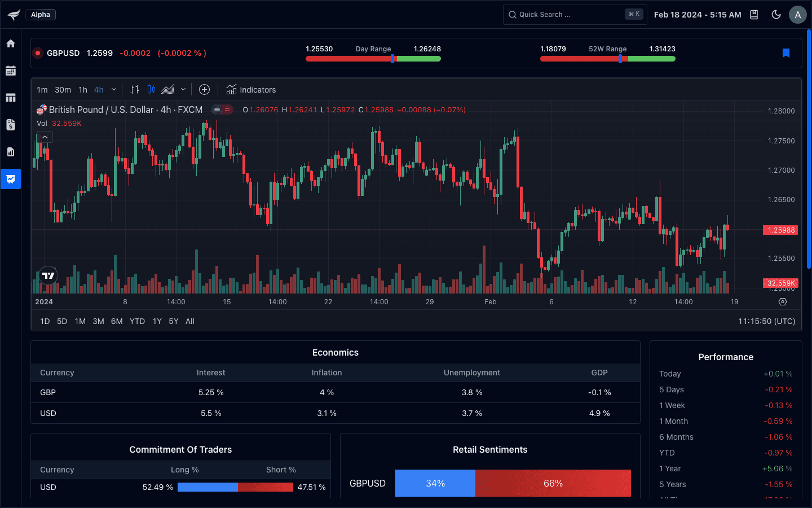Open the calendar icon in sidebar
Viewport: 812px width, 508px height.
(11, 71)
